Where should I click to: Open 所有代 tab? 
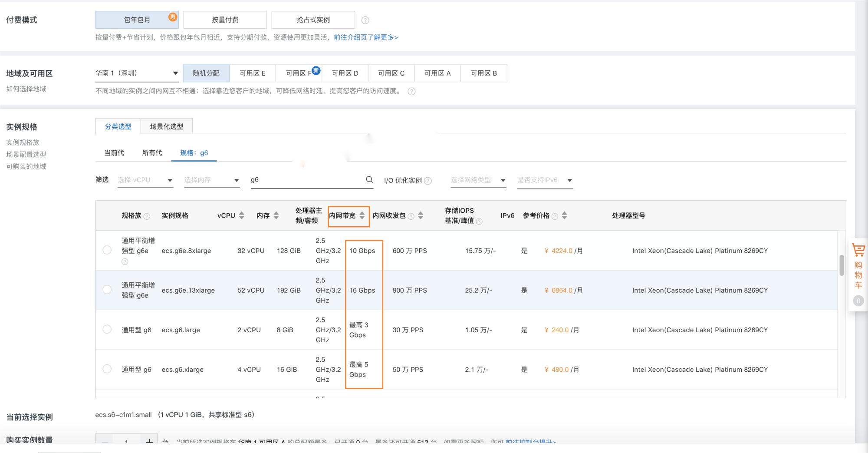(152, 153)
